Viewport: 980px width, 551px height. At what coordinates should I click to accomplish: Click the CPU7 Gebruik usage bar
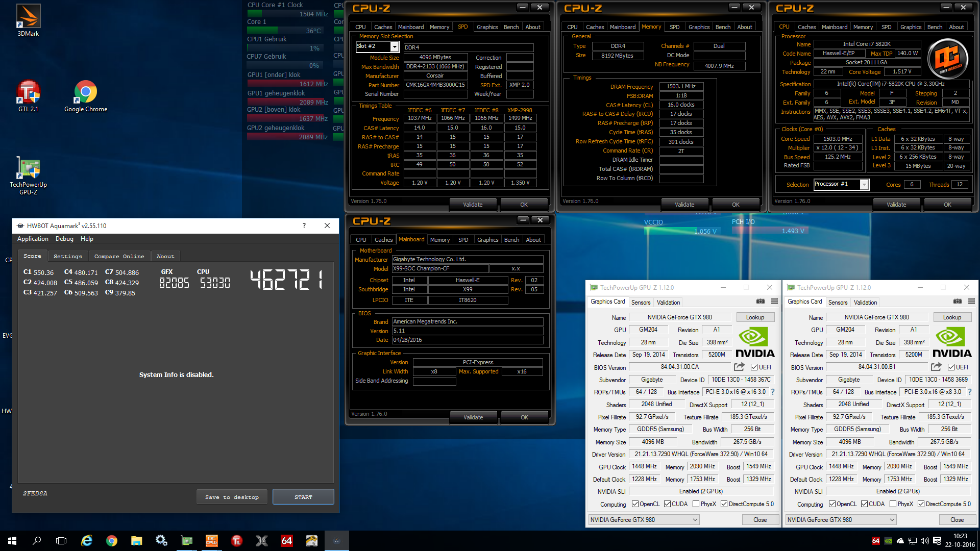pos(284,65)
